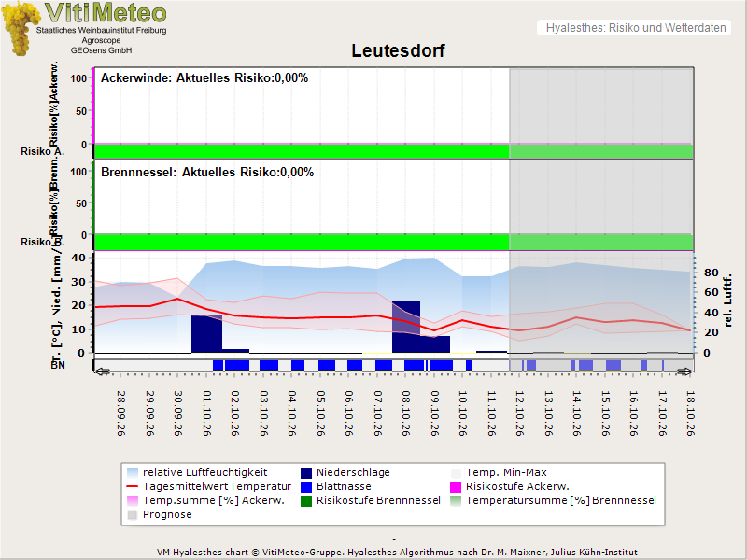Click the VM Hyalesthes chart copyright footer
This screenshot has height=560, width=747.
click(397, 553)
